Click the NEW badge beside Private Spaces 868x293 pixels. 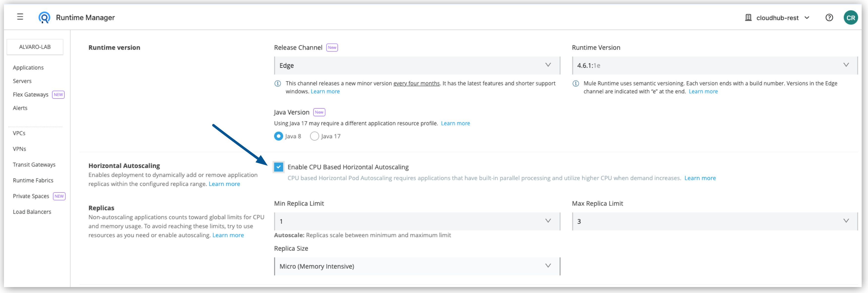click(59, 196)
